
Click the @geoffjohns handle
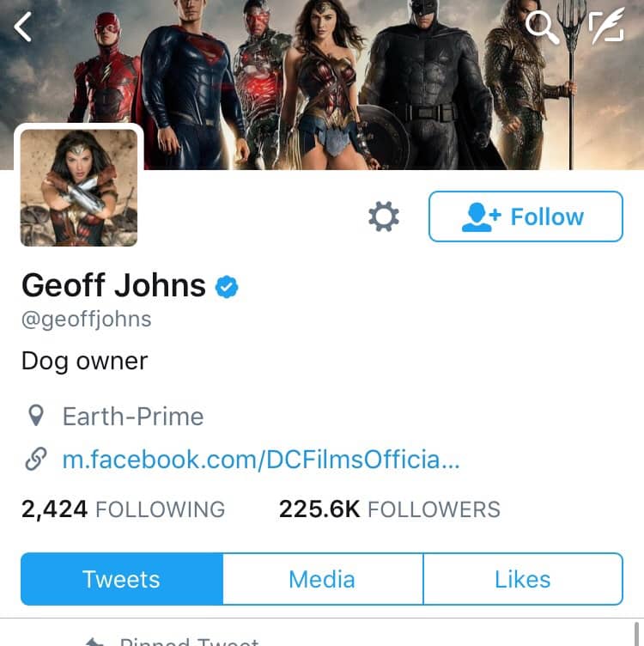coord(86,320)
